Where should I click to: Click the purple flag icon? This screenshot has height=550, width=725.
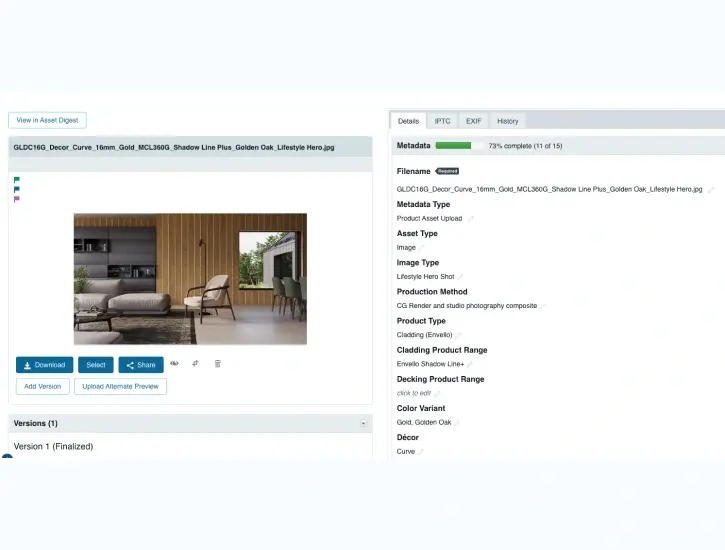17,199
